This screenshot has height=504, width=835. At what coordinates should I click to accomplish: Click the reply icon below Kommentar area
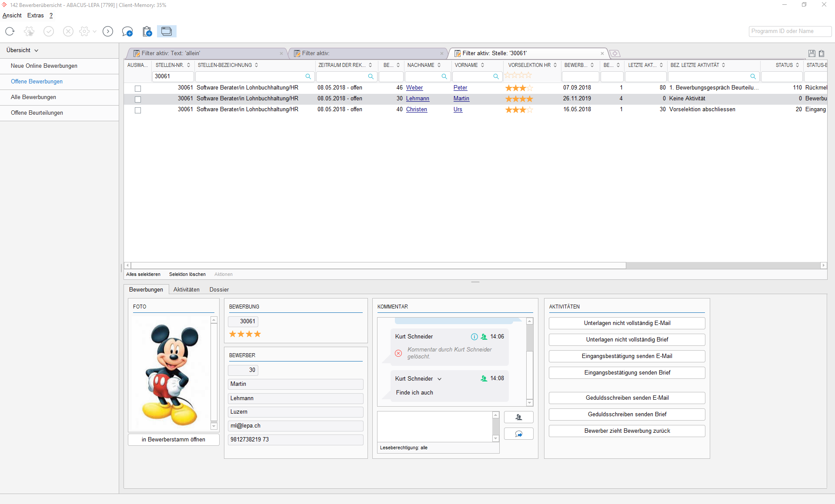tap(519, 434)
